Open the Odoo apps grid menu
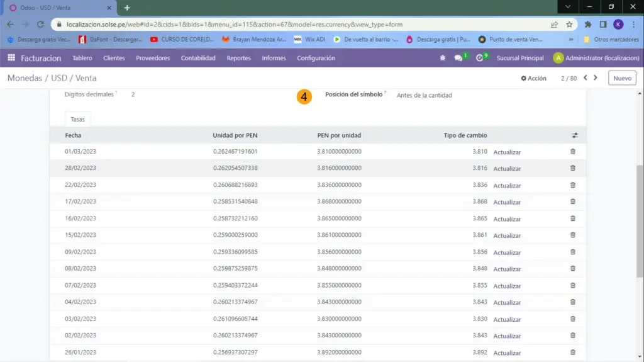 click(x=11, y=58)
